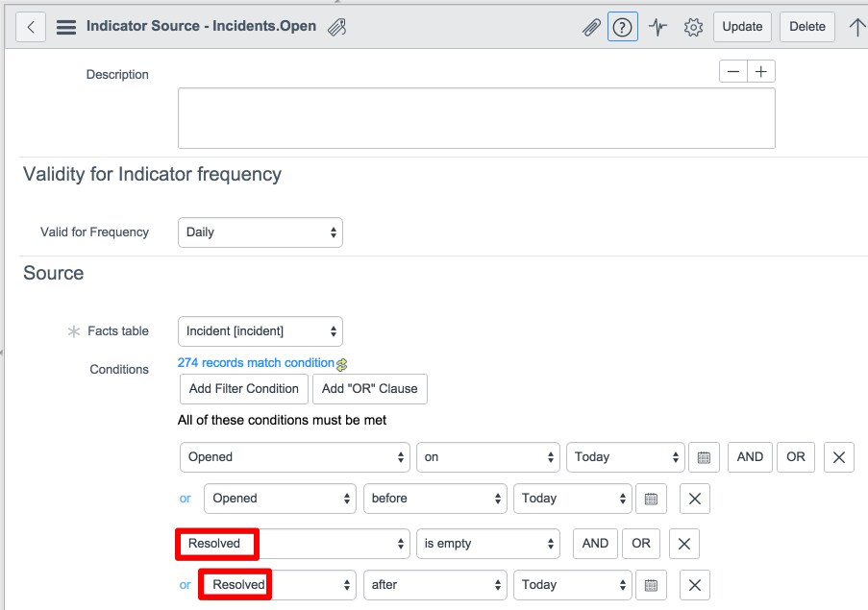Delete the Resolved after Today condition
868x610 pixels.
(x=695, y=585)
